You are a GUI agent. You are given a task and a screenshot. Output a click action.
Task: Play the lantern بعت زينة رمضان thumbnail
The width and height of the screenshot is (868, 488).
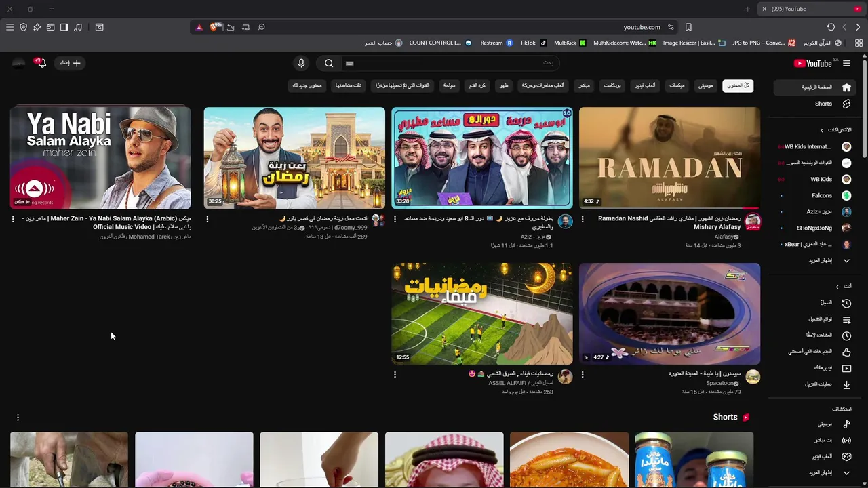point(294,158)
